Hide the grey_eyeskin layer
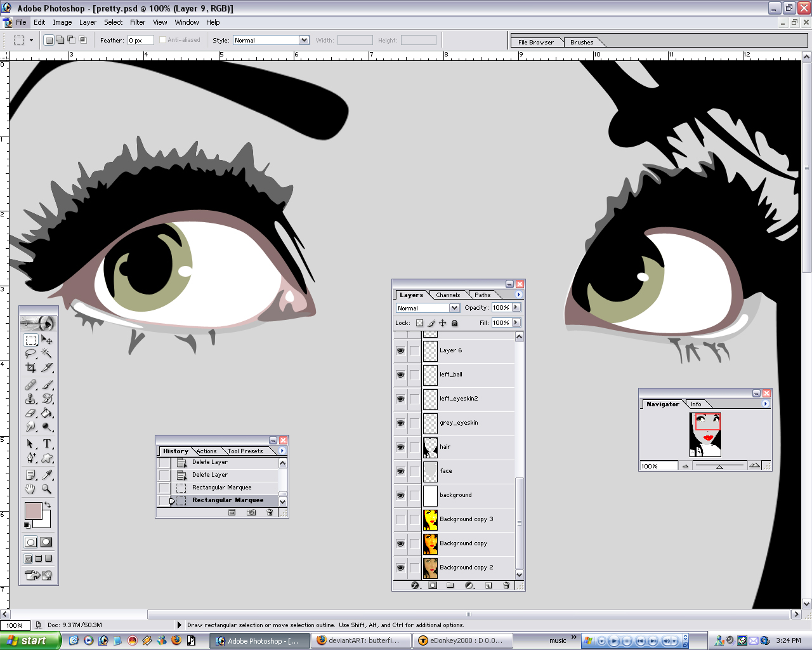 pos(400,423)
